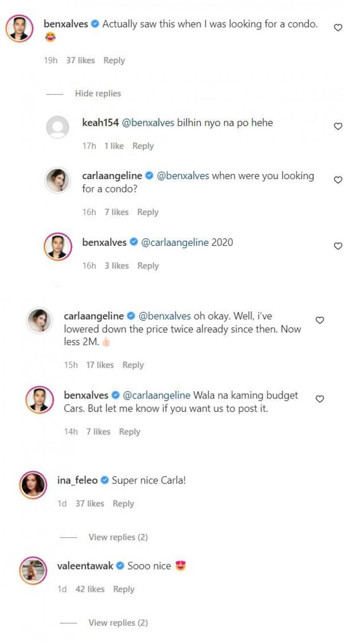
Task: Heart carlaangeline's 'when were you looking' reply
Action: click(x=337, y=180)
